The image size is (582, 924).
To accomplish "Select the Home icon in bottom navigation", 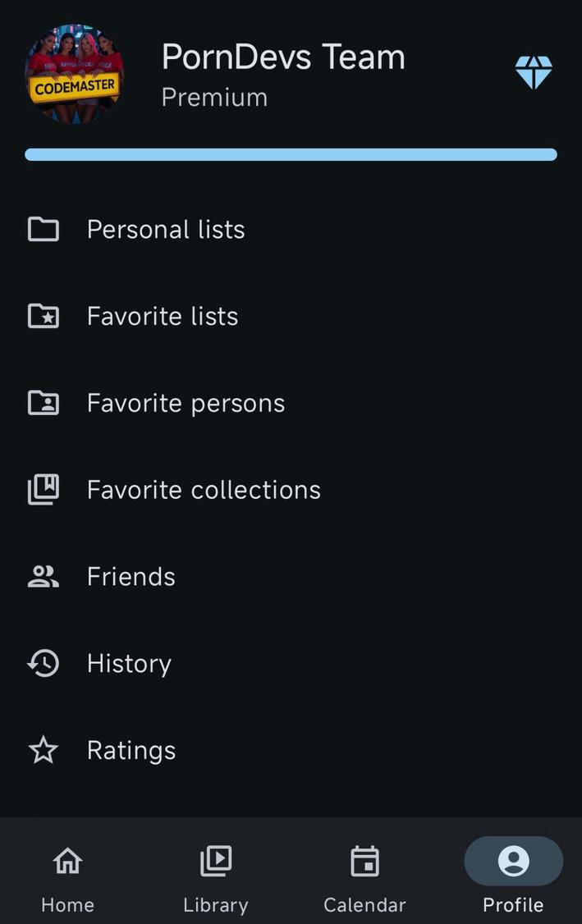I will click(66, 860).
